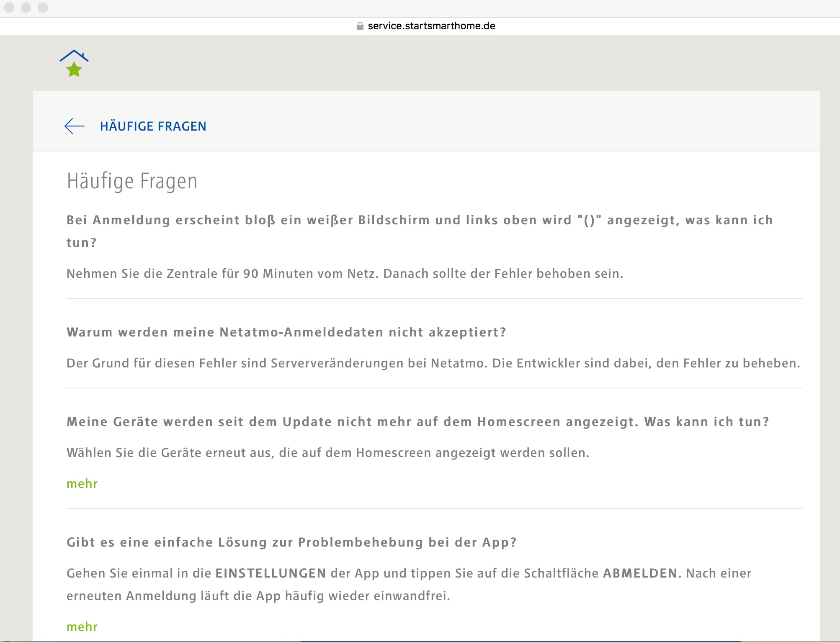The image size is (840, 642).
Task: Click the blue back arrow icon
Action: (75, 126)
